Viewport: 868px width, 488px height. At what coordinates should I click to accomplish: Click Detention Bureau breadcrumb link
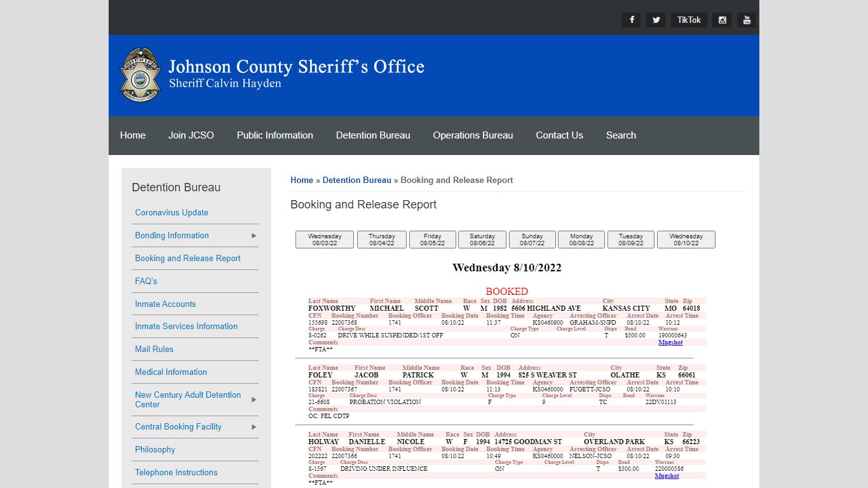tap(357, 180)
